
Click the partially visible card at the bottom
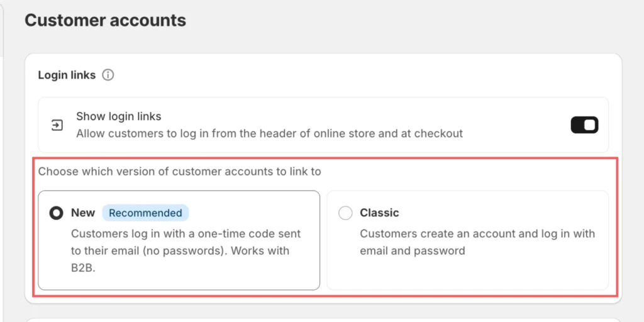[x=322, y=318]
